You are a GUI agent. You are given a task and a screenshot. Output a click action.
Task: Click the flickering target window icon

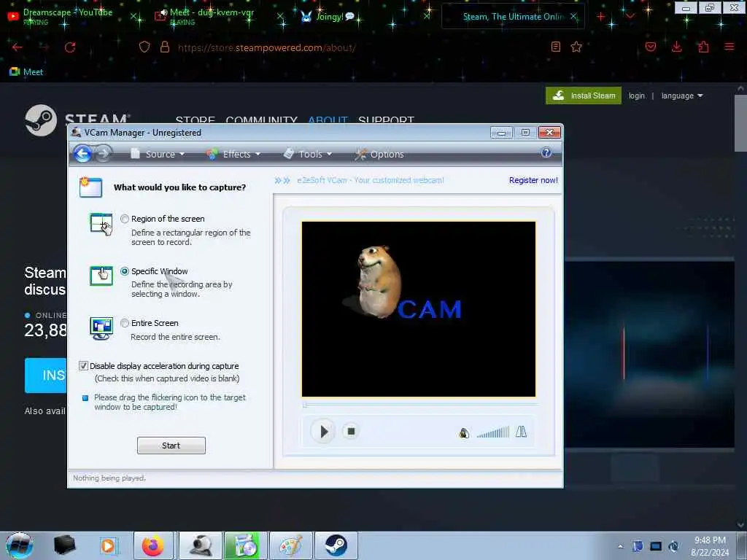[x=85, y=397]
